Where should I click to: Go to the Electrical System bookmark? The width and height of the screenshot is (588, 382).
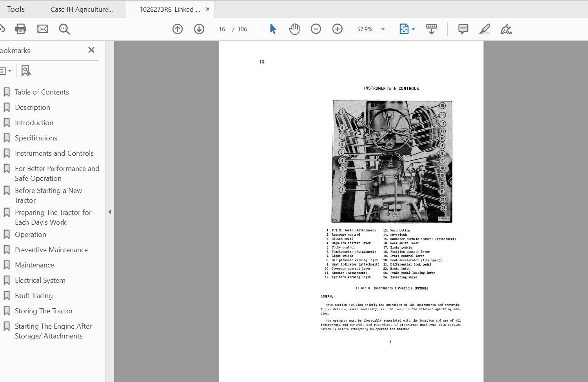pyautogui.click(x=40, y=280)
